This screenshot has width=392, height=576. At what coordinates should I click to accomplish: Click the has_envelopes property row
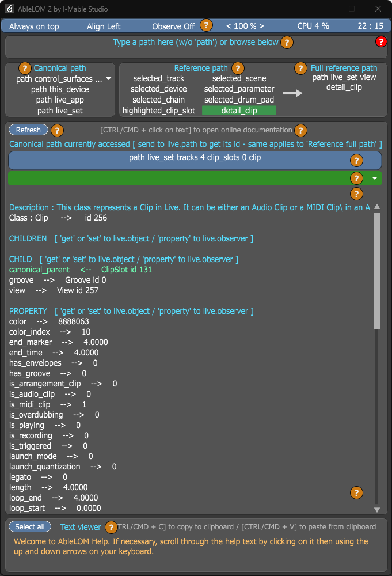53,363
